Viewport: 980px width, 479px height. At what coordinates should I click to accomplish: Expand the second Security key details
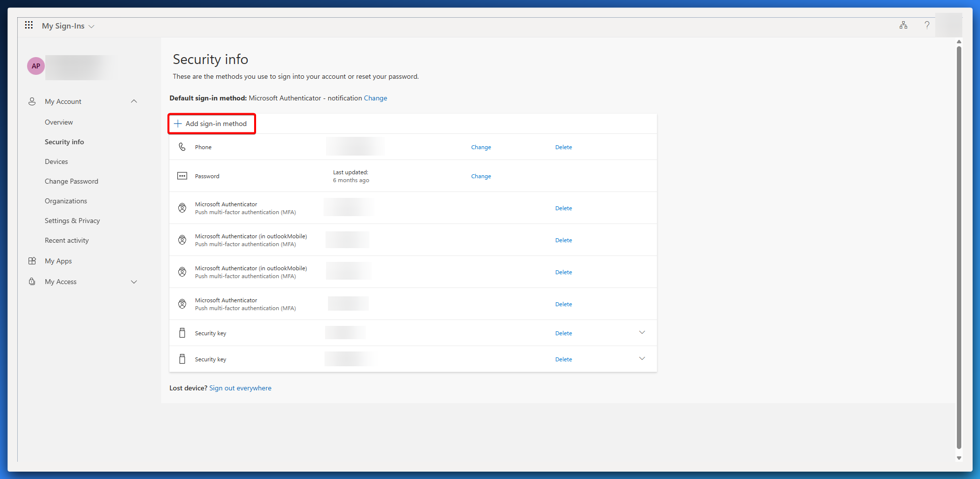[x=642, y=359]
